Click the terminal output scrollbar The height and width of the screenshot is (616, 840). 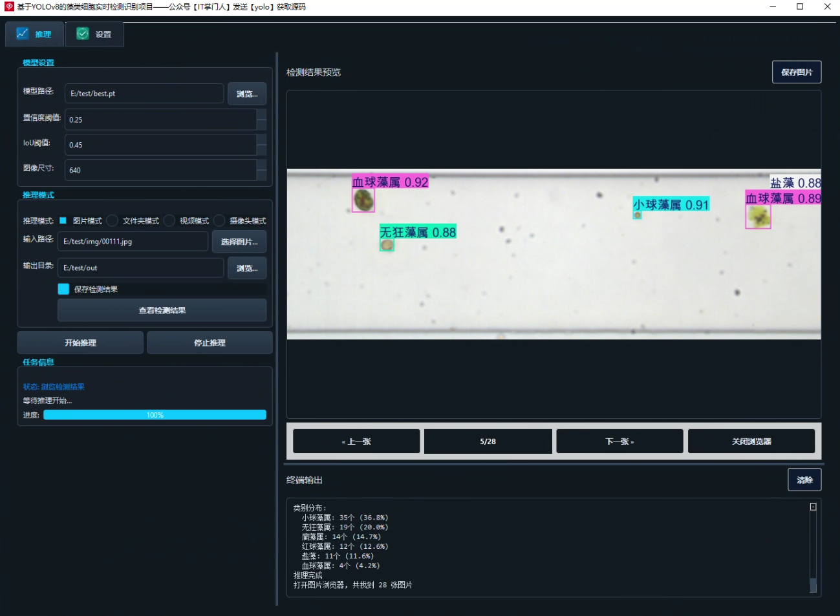coord(813,548)
